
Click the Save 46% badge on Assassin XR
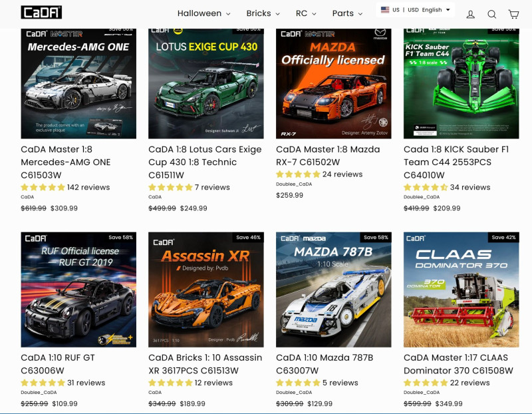tap(248, 238)
